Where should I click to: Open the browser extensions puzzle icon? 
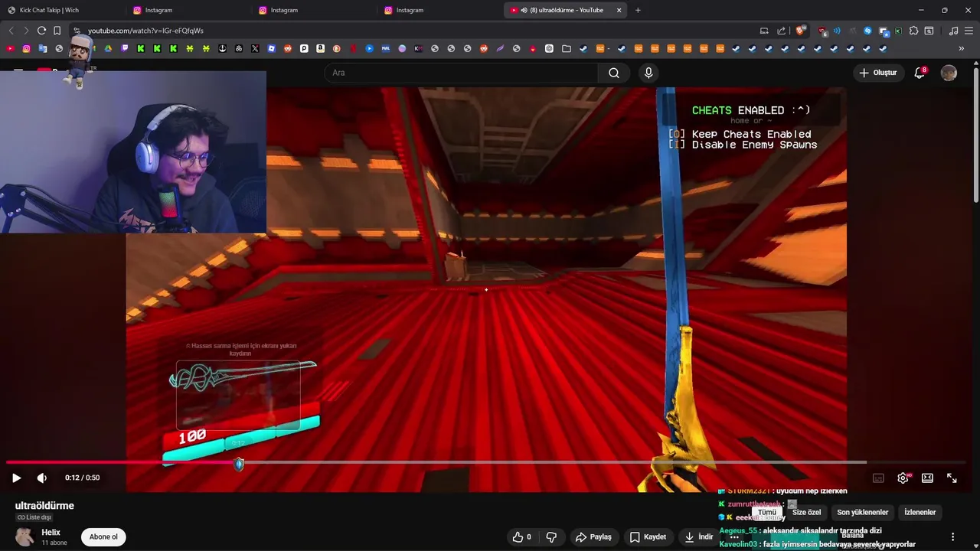[x=913, y=31]
